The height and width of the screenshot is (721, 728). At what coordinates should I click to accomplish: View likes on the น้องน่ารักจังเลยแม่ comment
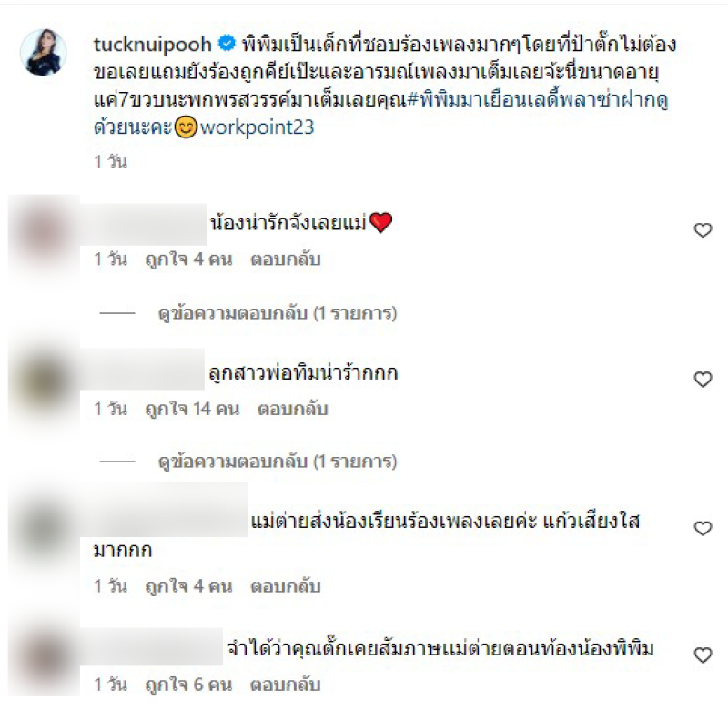(188, 259)
